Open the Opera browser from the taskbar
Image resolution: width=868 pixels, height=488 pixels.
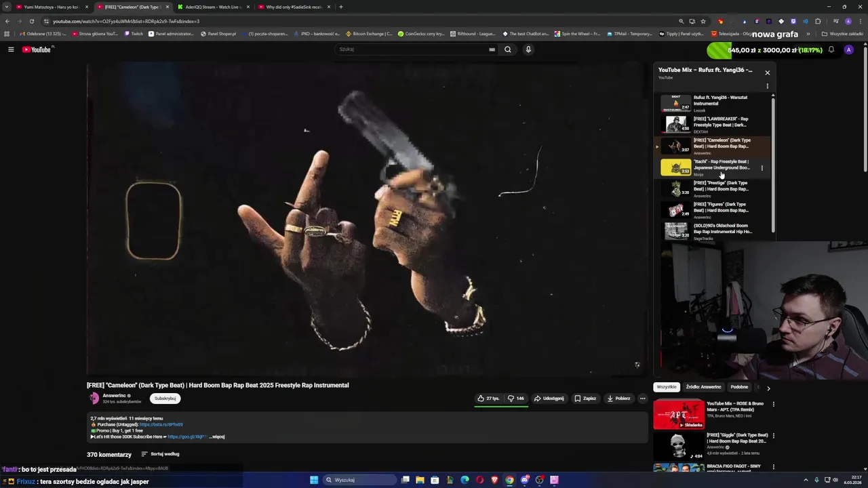tap(479, 480)
